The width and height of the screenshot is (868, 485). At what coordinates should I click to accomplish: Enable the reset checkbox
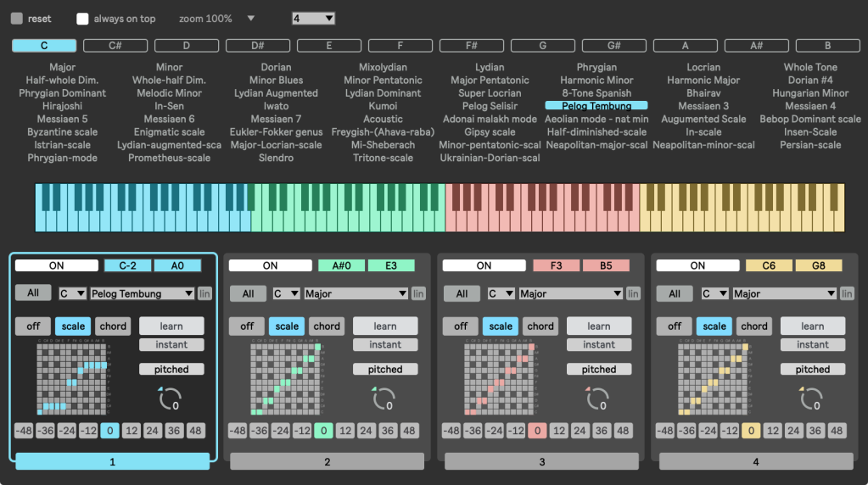click(17, 19)
